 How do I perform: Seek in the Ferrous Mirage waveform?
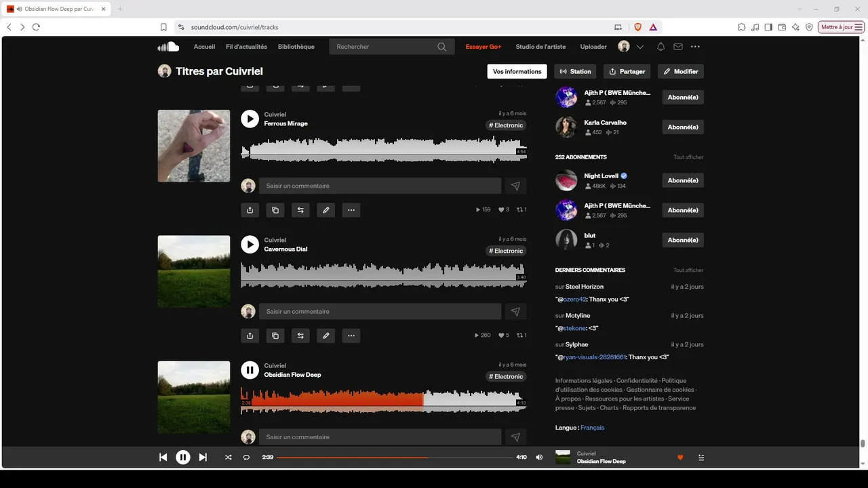point(383,149)
